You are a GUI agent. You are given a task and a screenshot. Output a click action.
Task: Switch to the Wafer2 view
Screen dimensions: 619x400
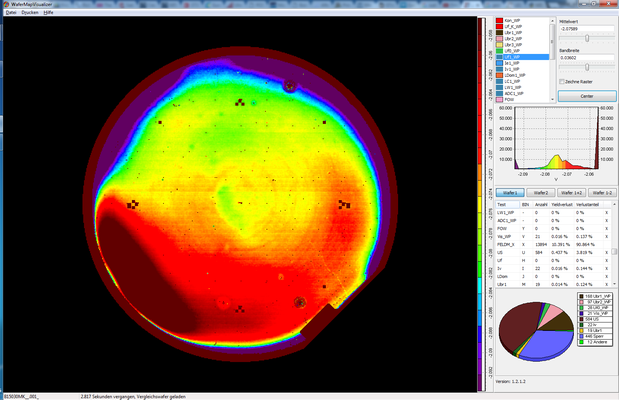[541, 192]
